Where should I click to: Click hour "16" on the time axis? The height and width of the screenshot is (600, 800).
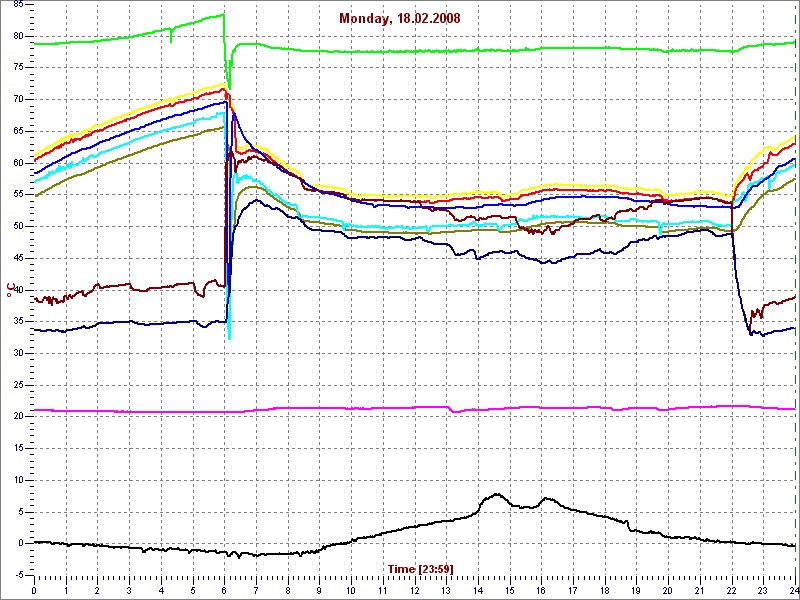pos(541,589)
